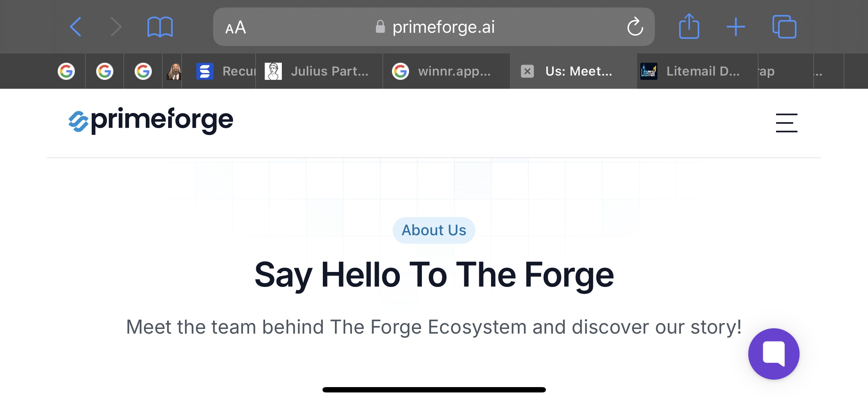This screenshot has width=868, height=401.
Task: Open the AA reader text-size menu
Action: pos(236,27)
